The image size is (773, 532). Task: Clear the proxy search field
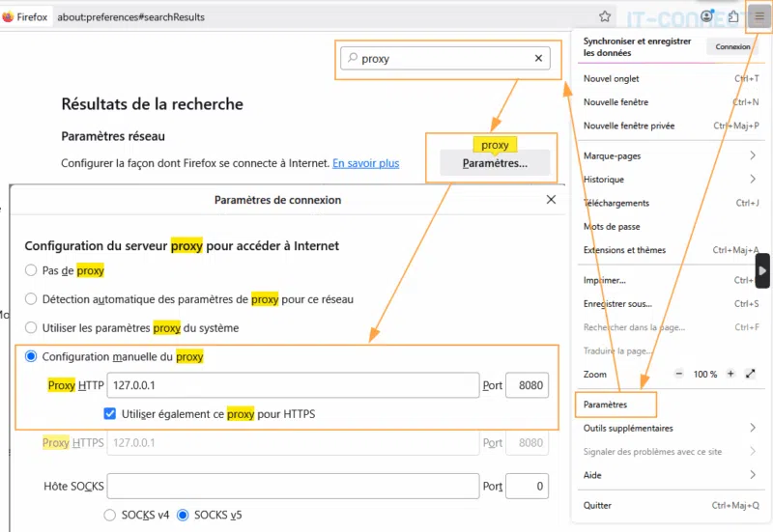click(x=538, y=58)
